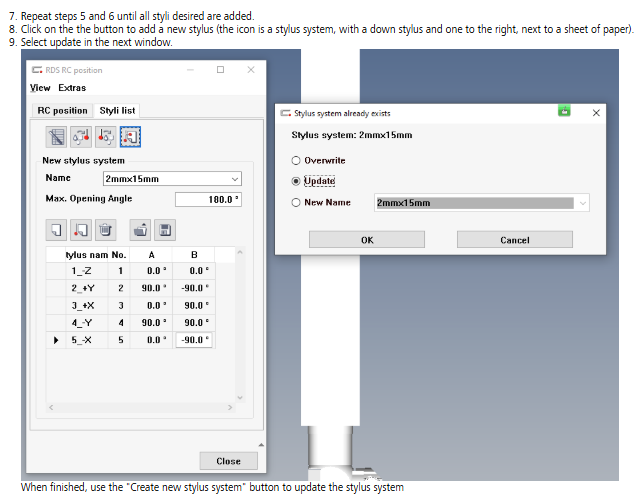
Task: Switch to the Styli list tab
Action: (x=117, y=110)
